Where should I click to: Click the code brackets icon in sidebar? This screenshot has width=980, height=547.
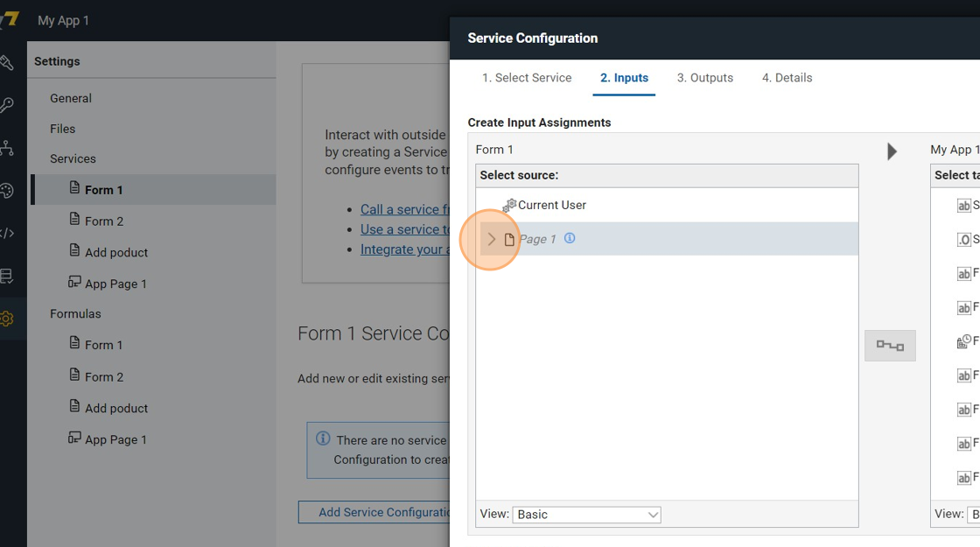coord(7,234)
